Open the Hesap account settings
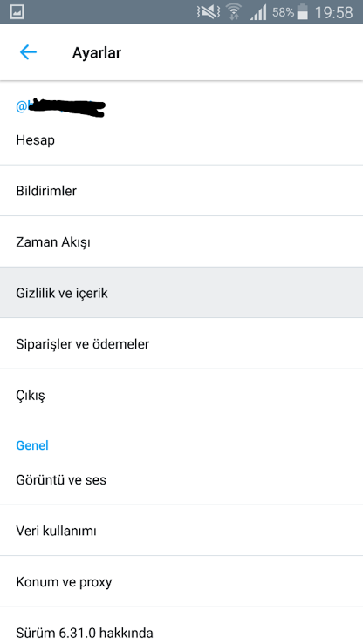363x644 pixels. click(181, 140)
